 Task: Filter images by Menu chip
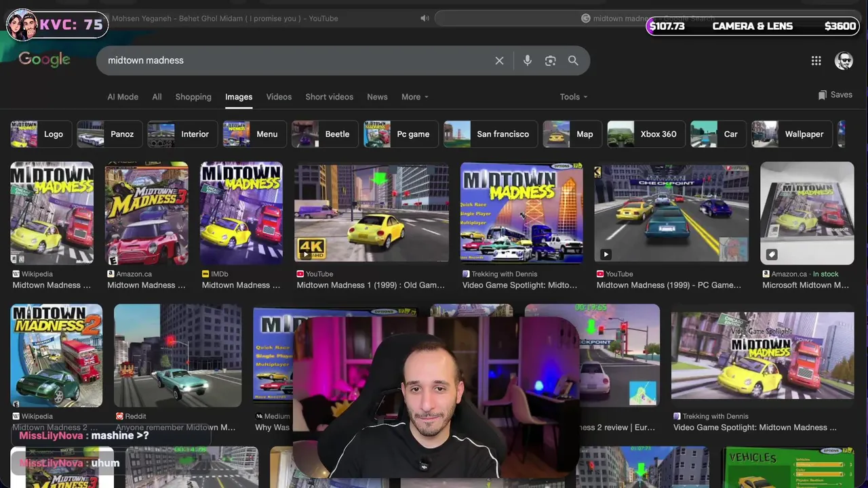click(x=254, y=134)
